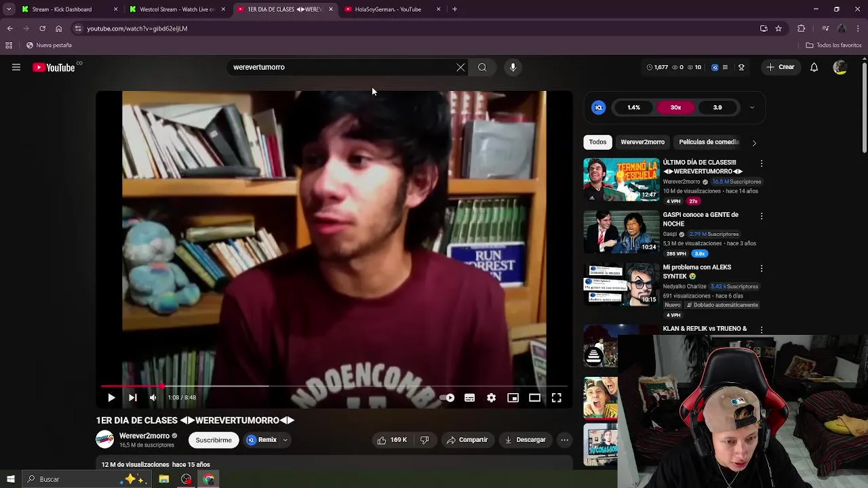Switch to miniplayer mode

tap(513, 398)
